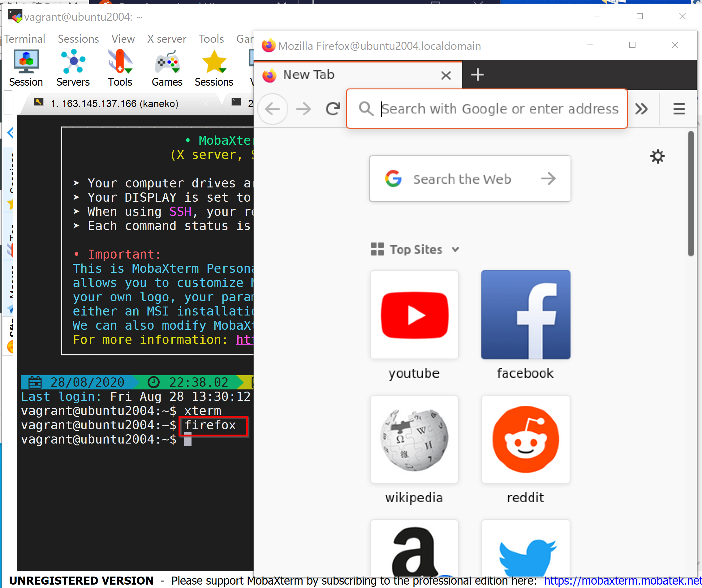702x588 pixels.
Task: Open the View menu in MobaXterm
Action: [123, 39]
